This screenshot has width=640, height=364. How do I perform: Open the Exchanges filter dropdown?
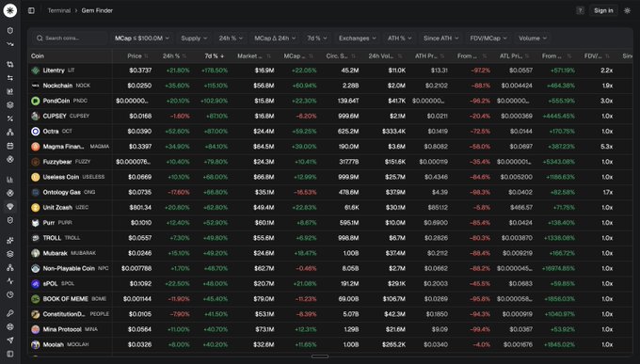(x=357, y=38)
